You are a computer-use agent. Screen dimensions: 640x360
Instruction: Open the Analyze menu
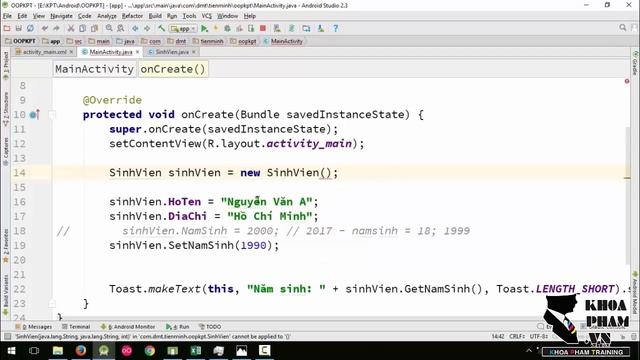click(107, 16)
